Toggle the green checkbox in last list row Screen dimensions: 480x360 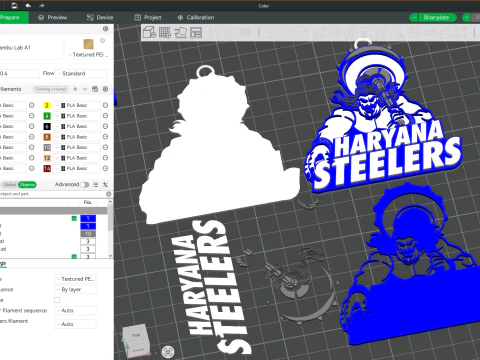pyautogui.click(x=74, y=256)
